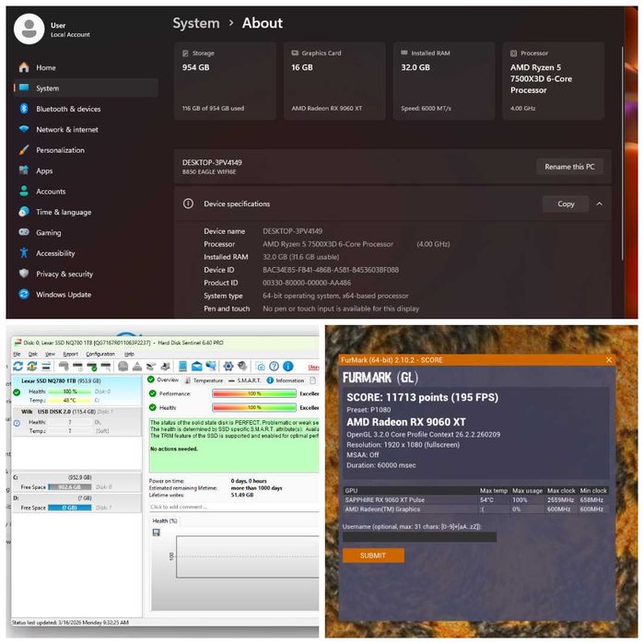Open the Disk menu in Hard Disk Sentinel
This screenshot has height=644, width=644.
(32, 354)
